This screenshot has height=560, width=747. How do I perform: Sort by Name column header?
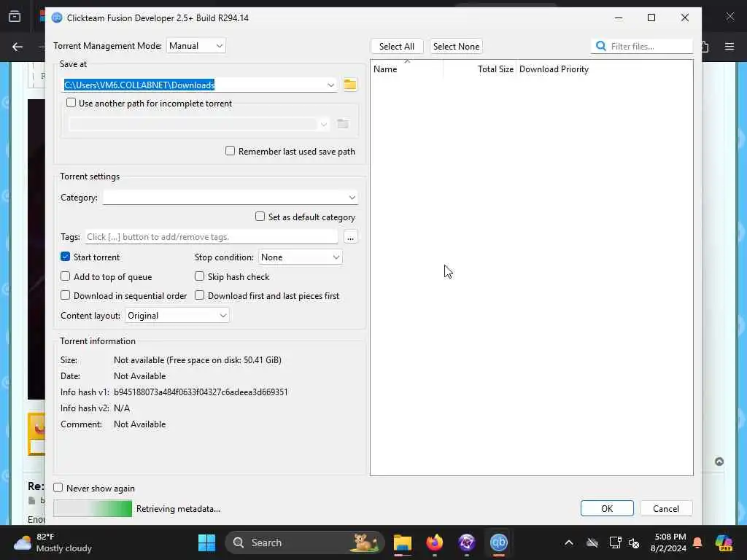407,69
